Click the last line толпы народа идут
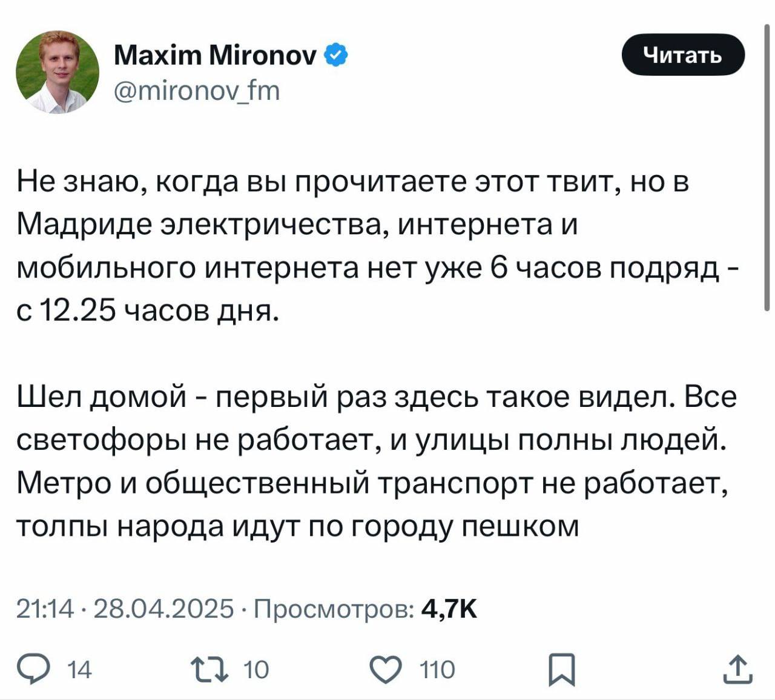775x700 pixels. tap(297, 526)
